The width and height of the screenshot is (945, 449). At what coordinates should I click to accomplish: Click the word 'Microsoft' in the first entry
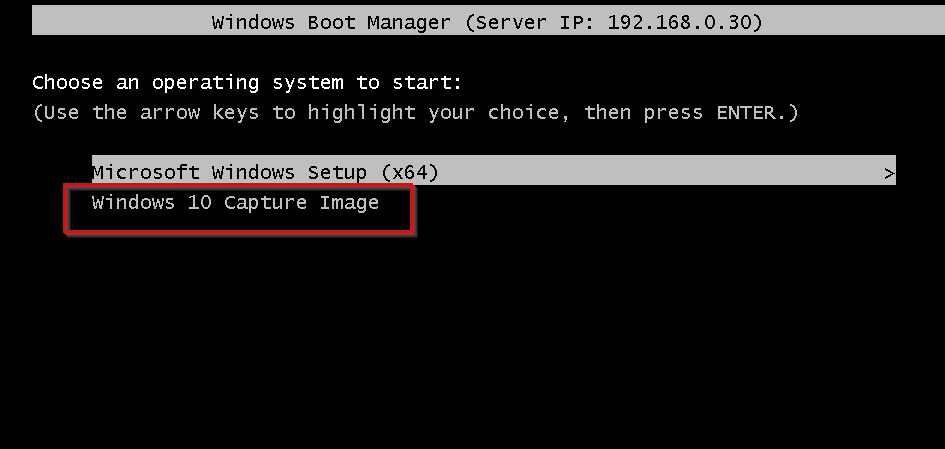(145, 172)
